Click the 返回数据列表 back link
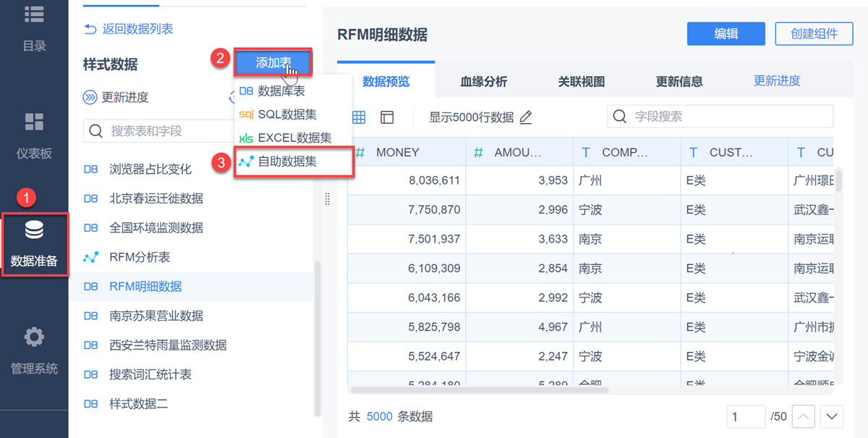Viewport: 868px width, 438px height. [x=129, y=29]
